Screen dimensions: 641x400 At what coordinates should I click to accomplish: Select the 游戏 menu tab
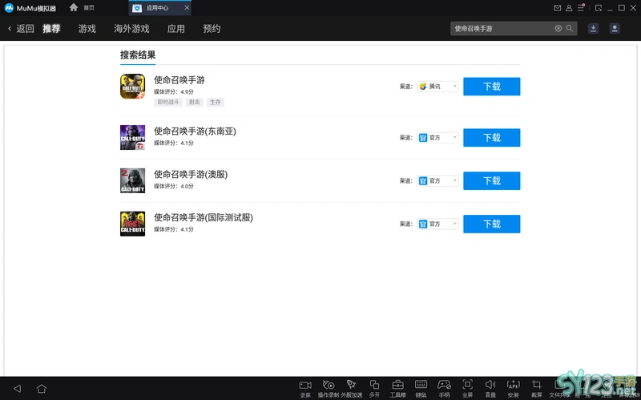coord(87,29)
